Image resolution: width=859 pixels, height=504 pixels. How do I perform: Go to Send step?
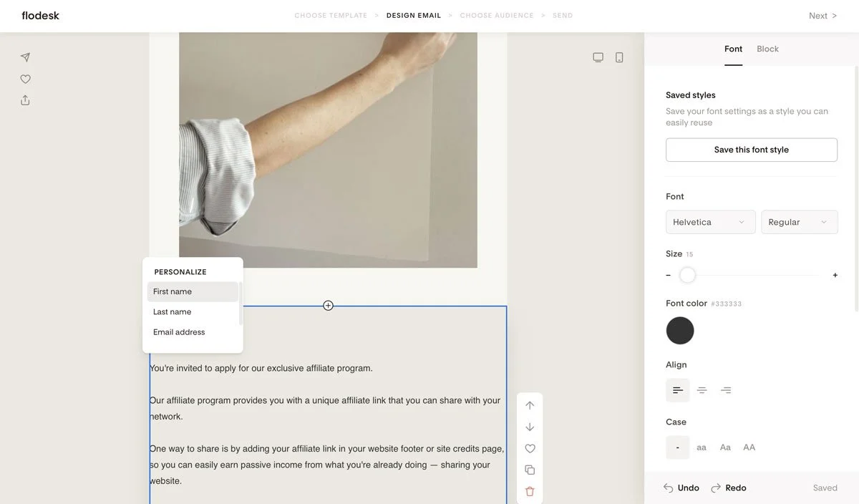tap(563, 16)
